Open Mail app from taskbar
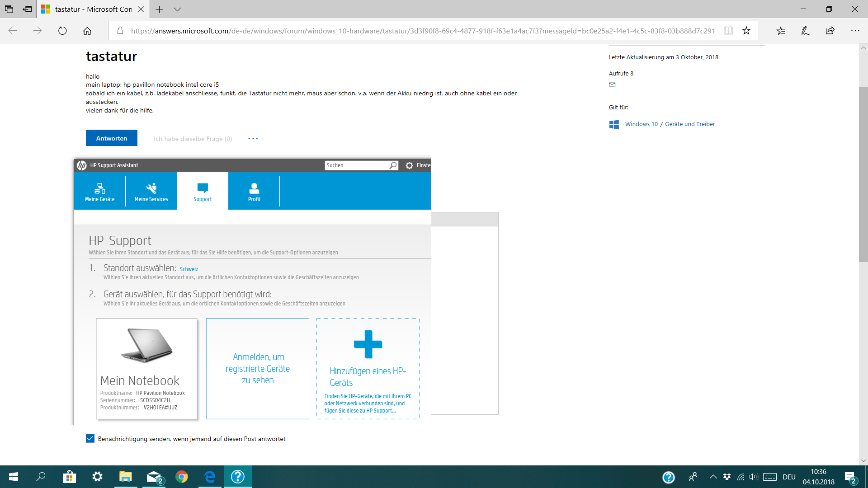This screenshot has width=868, height=488. click(154, 477)
